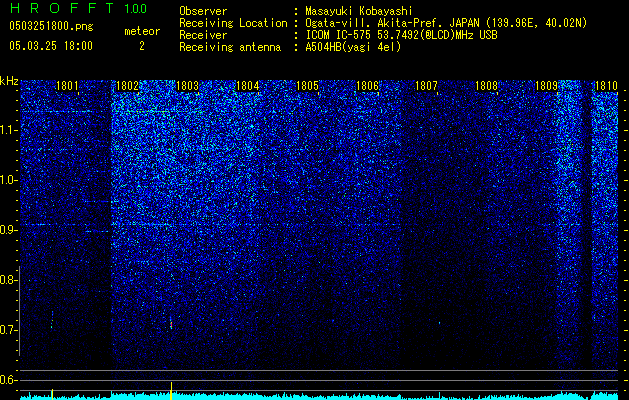629x400 pixels.
Task: Click the Observer label
Action: [203, 11]
